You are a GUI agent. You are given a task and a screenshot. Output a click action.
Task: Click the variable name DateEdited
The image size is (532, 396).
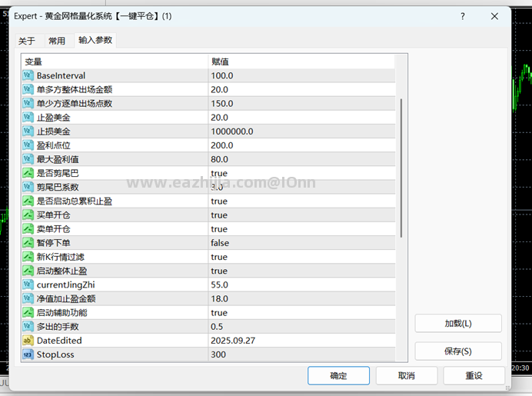[x=59, y=341]
